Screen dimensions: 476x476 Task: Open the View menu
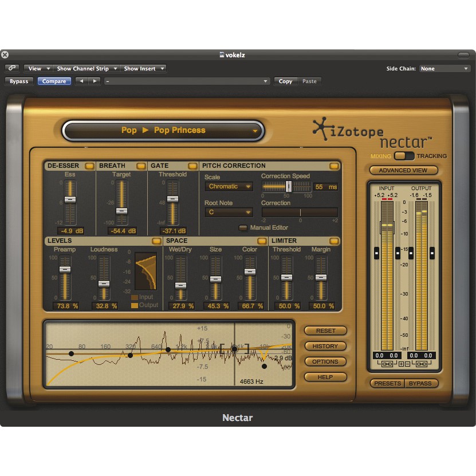pos(38,69)
